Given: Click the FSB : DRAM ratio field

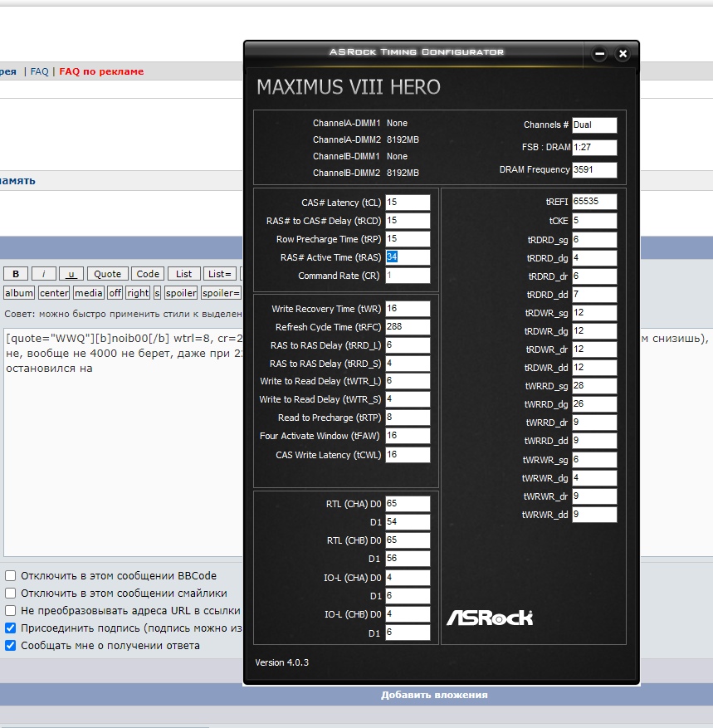Looking at the screenshot, I should (x=594, y=147).
